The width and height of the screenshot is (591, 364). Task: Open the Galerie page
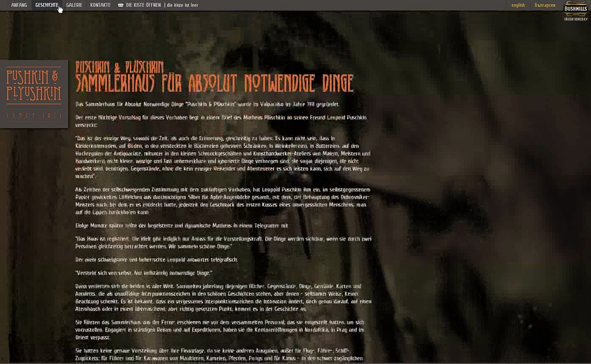(x=74, y=5)
